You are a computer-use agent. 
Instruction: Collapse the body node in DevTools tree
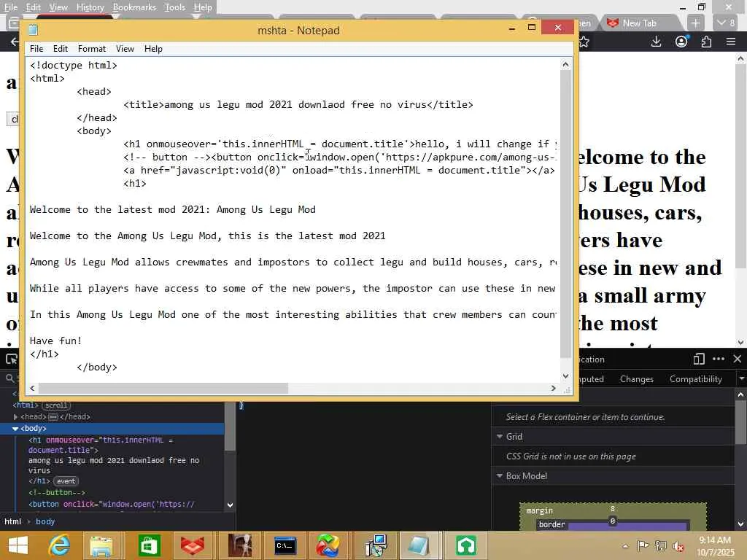pos(15,429)
